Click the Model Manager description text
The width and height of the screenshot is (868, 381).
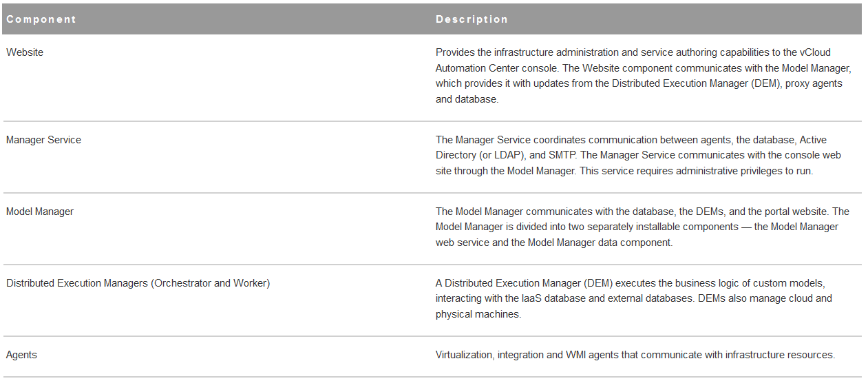642,227
